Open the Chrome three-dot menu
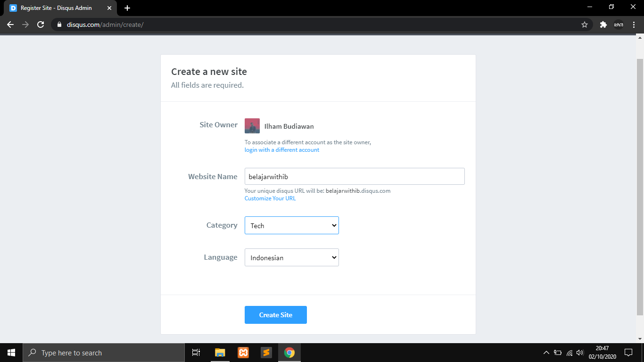The image size is (644, 362). coord(634,25)
